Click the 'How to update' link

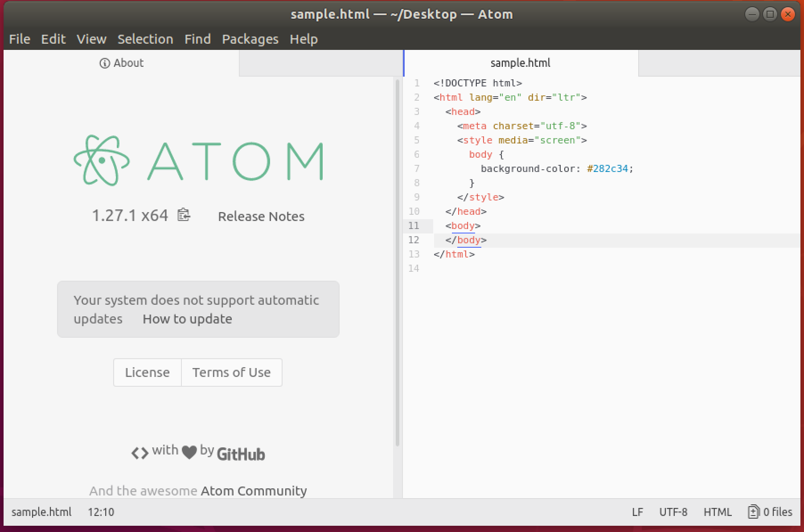(187, 319)
